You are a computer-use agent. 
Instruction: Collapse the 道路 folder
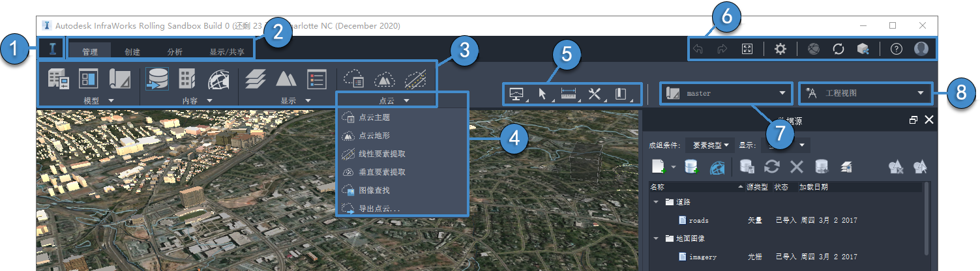656,202
